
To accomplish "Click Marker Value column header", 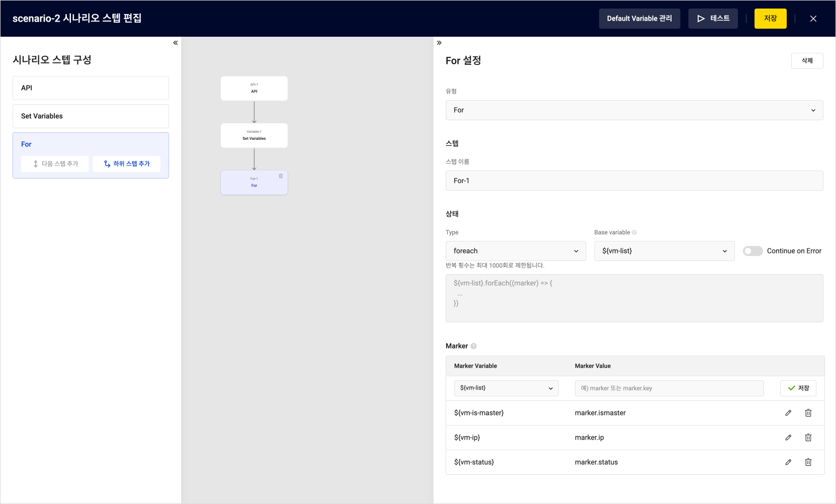I will [x=593, y=366].
